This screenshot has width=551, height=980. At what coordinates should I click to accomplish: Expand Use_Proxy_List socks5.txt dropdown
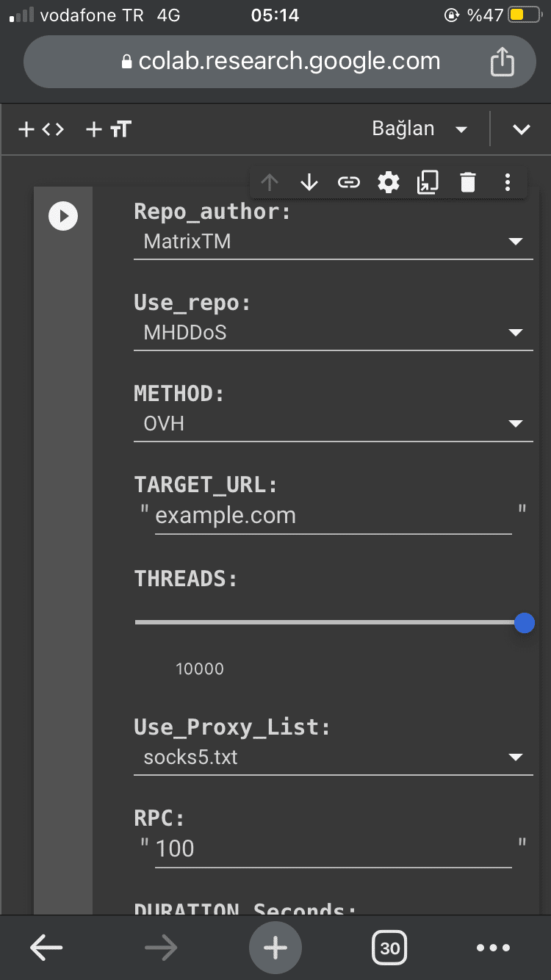pos(333,757)
